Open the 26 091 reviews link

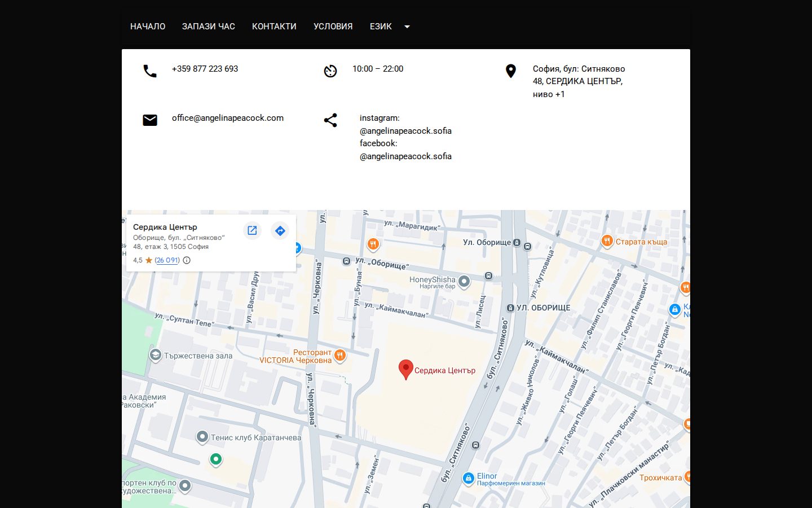(167, 260)
